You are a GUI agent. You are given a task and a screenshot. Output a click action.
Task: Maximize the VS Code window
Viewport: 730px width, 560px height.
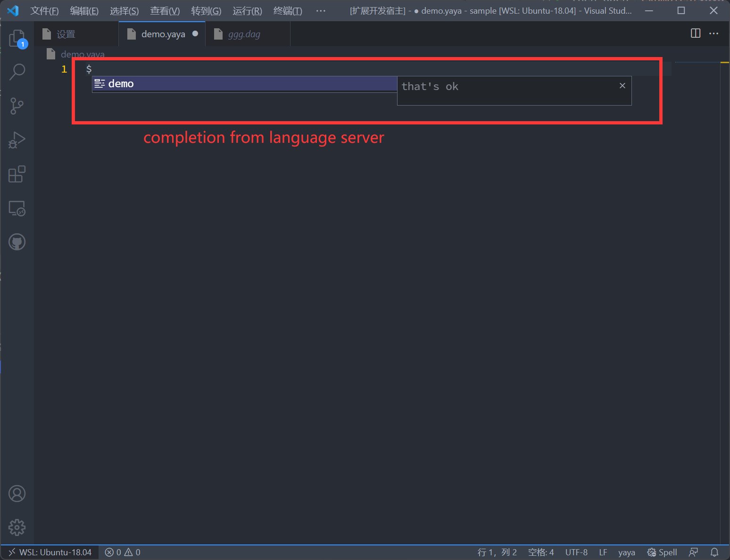pyautogui.click(x=681, y=10)
